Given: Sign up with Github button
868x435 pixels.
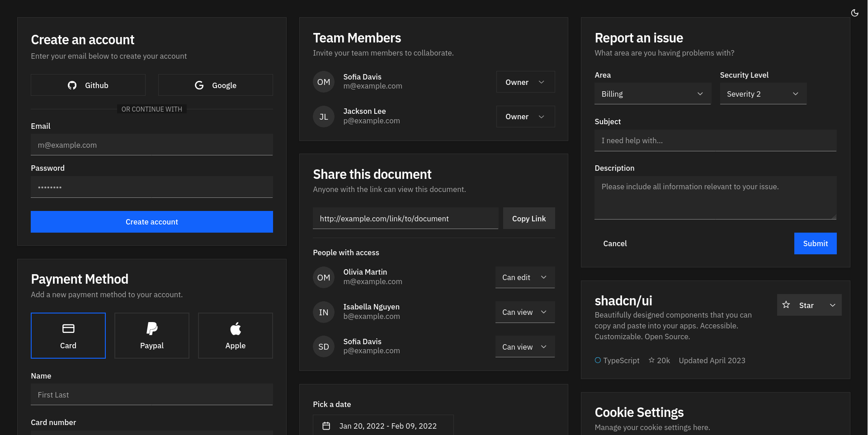Looking at the screenshot, I should (x=88, y=85).
